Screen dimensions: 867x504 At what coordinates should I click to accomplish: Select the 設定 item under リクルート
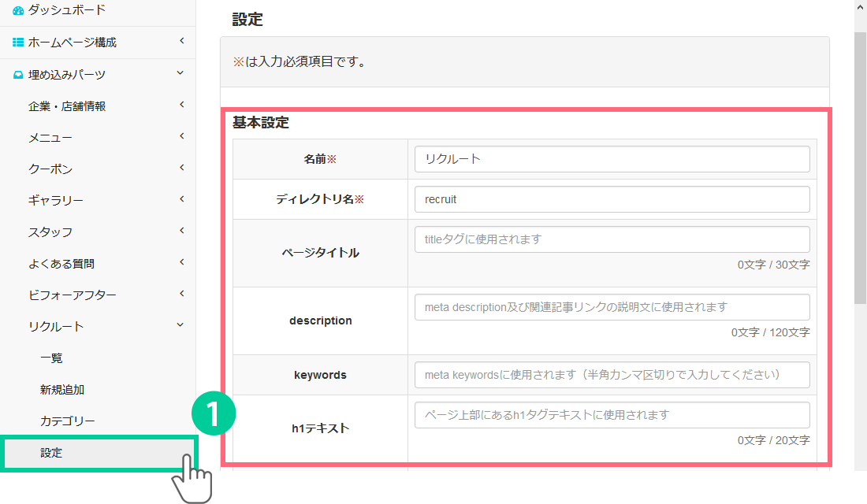click(51, 453)
